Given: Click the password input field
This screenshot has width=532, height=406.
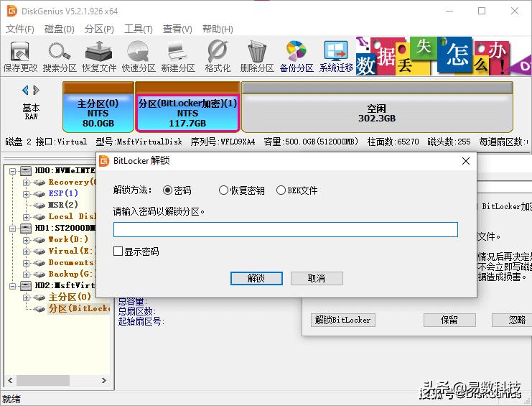Looking at the screenshot, I should pos(286,229).
